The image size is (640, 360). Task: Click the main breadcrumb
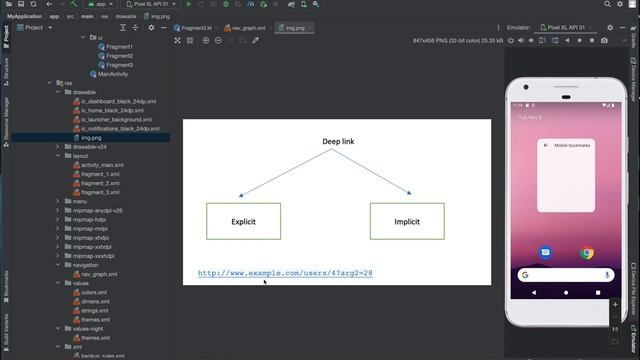click(87, 16)
